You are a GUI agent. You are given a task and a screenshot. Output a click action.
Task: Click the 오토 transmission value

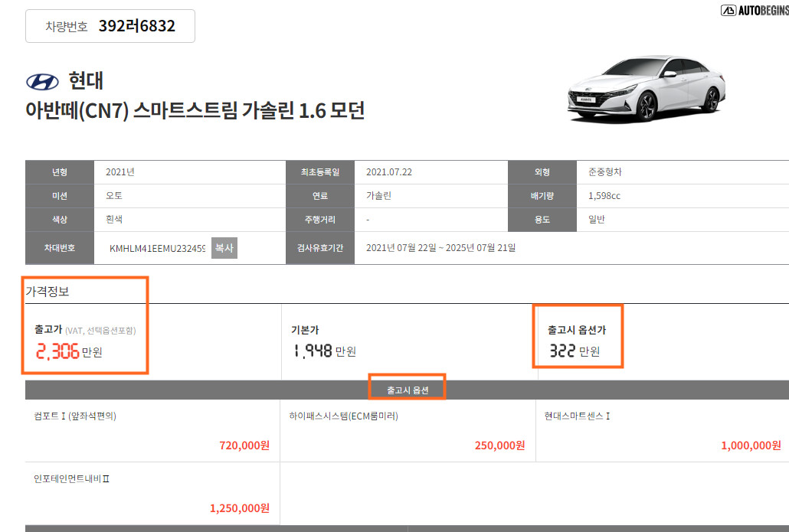(114, 196)
